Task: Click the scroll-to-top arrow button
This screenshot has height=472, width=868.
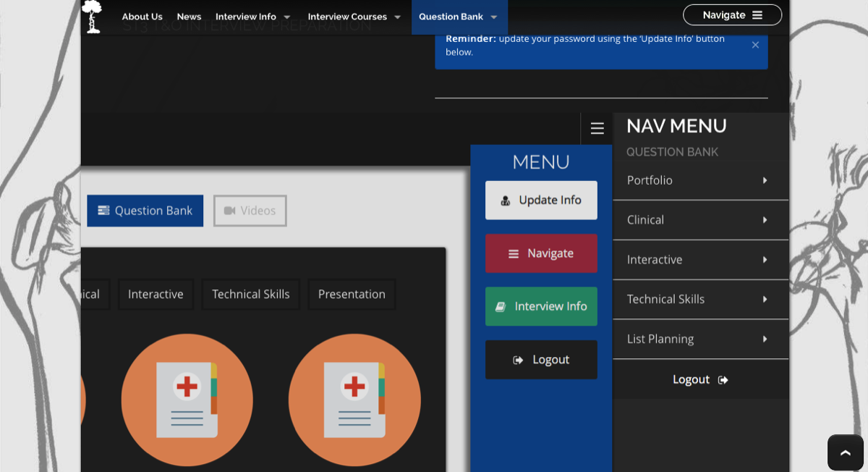Action: pyautogui.click(x=845, y=452)
